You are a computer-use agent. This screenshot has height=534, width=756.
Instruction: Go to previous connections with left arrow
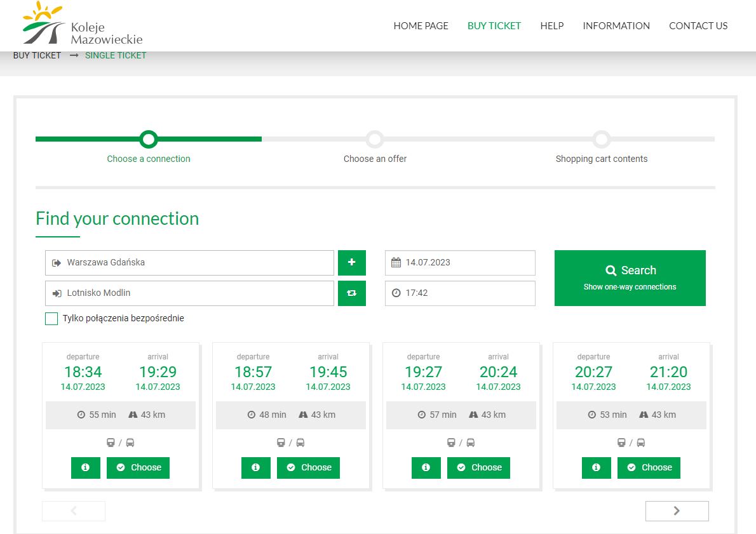[x=74, y=511]
